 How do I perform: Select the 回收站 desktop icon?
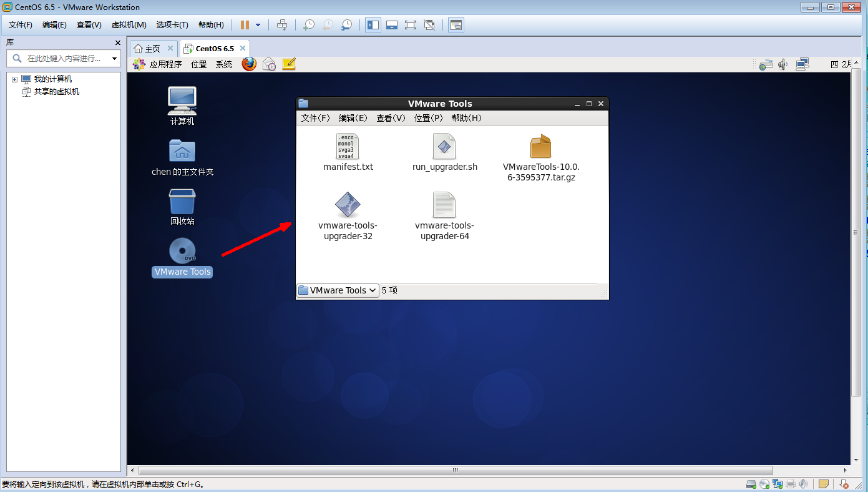coord(182,207)
